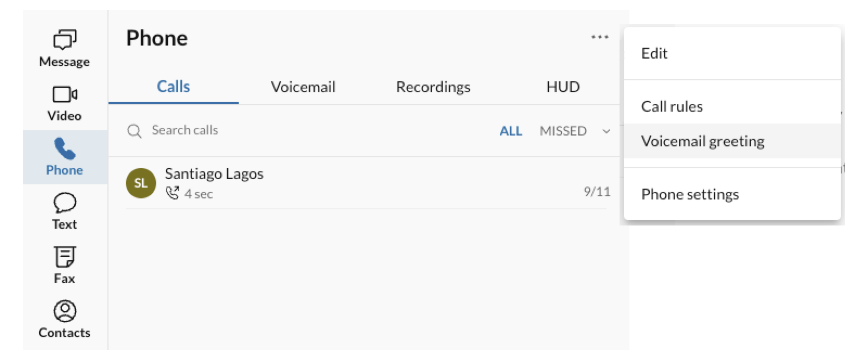Open the Text messaging icon
The height and width of the screenshot is (361, 868).
[65, 203]
